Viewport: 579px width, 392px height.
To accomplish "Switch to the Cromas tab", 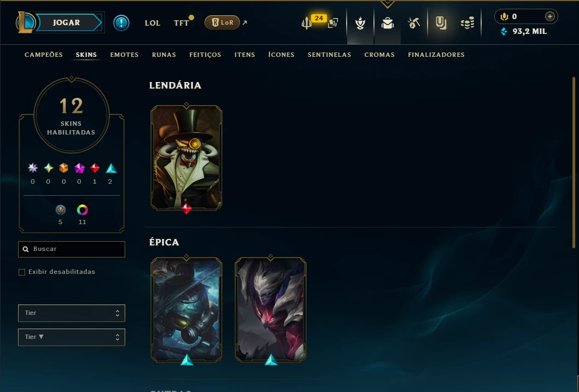I will tap(379, 55).
